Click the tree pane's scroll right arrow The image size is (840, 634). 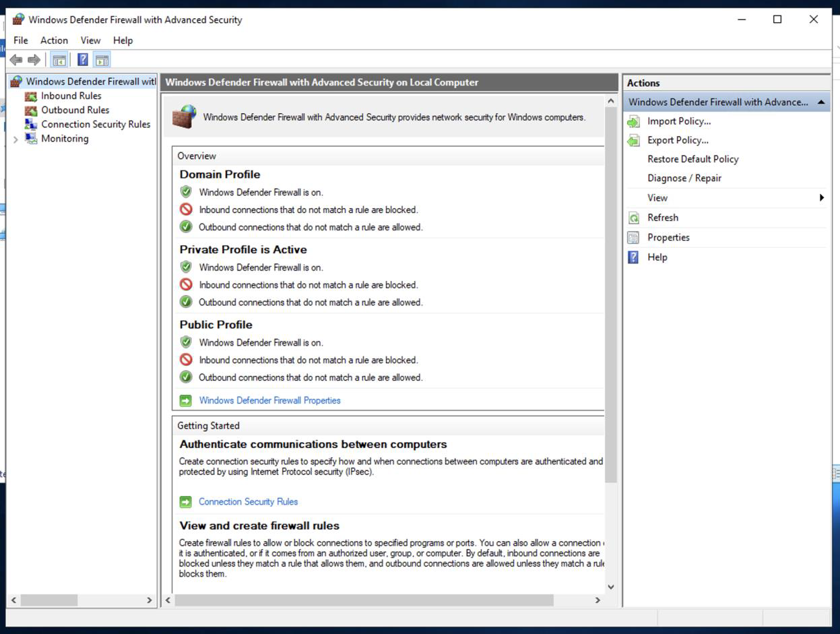(x=150, y=600)
